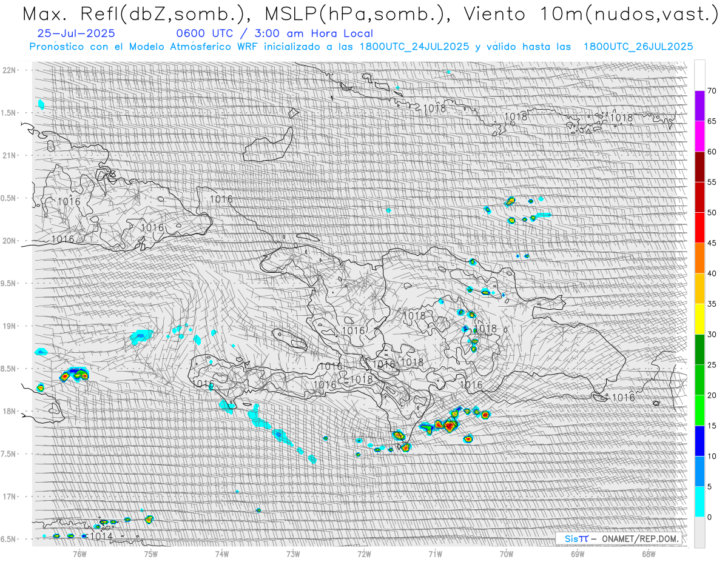Click the '7.5N' latitude label
The image size is (728, 562).
pos(9,453)
